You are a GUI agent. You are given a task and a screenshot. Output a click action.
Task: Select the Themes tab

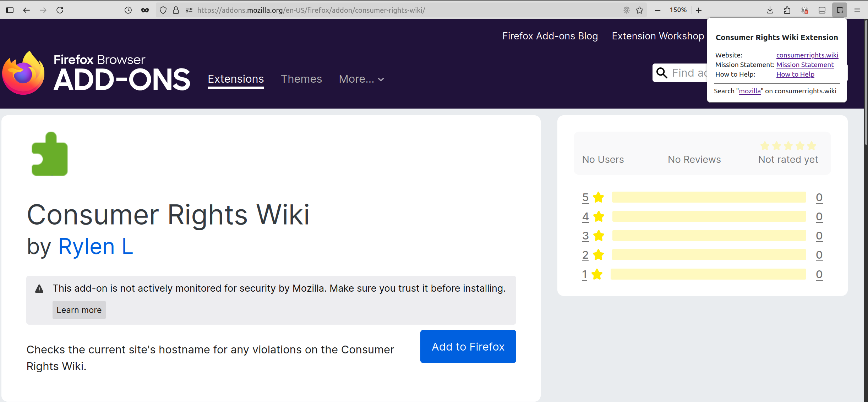point(301,79)
